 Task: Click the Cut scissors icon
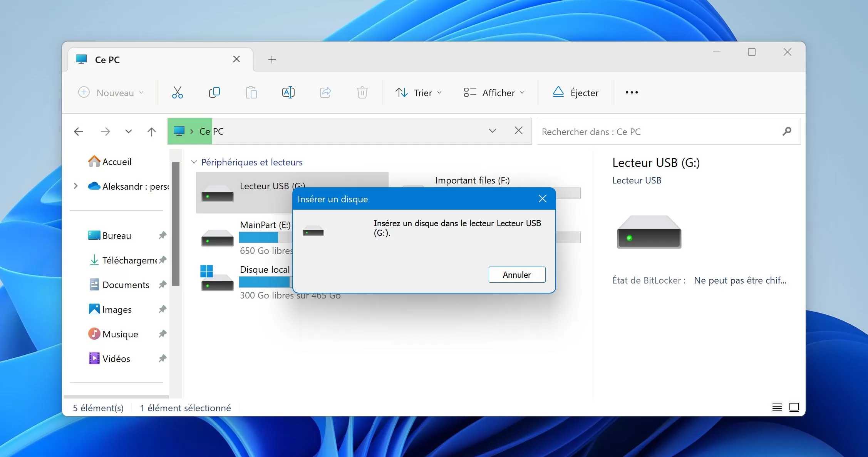[177, 93]
